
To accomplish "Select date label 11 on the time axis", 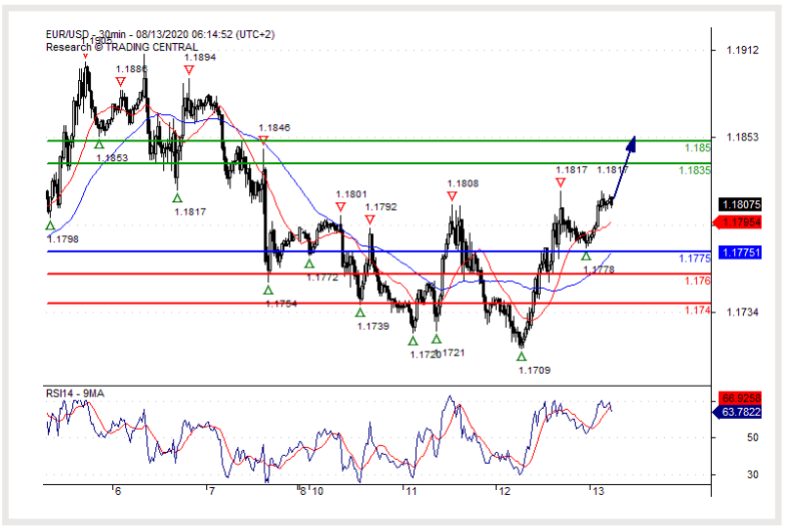I will [x=411, y=491].
